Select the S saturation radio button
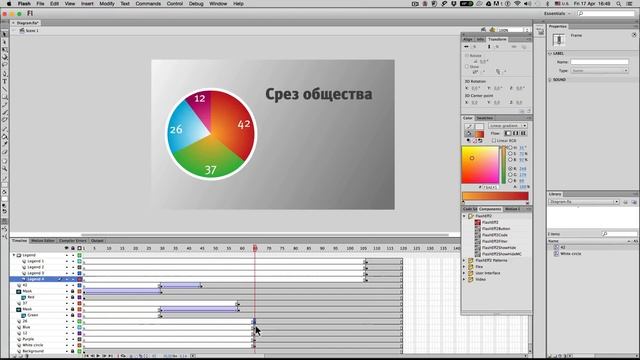Image resolution: width=640 pixels, height=360 pixels. coord(510,154)
